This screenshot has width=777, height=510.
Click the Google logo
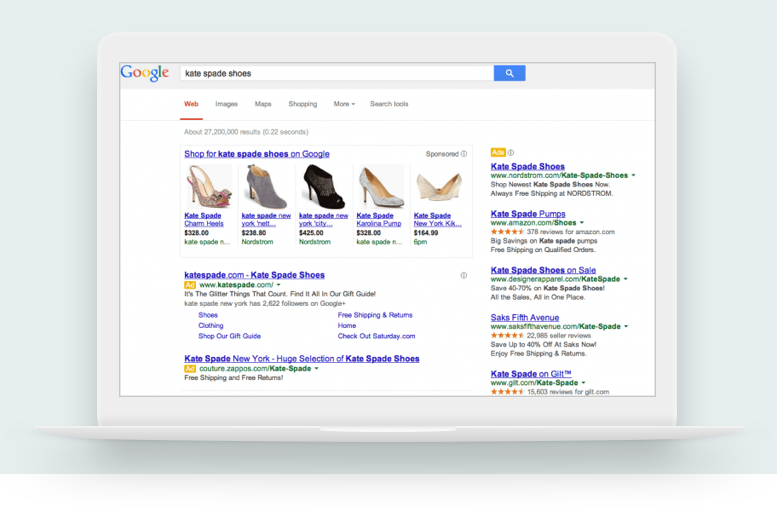[x=145, y=73]
